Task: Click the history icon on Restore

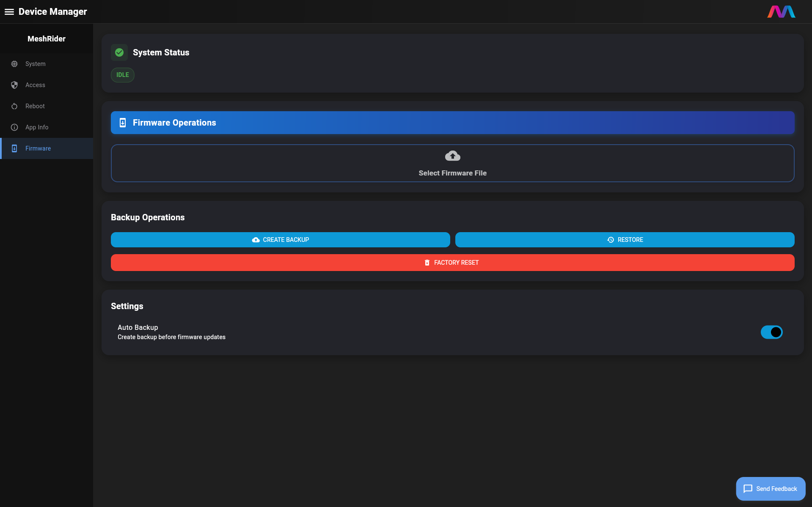Action: click(611, 240)
